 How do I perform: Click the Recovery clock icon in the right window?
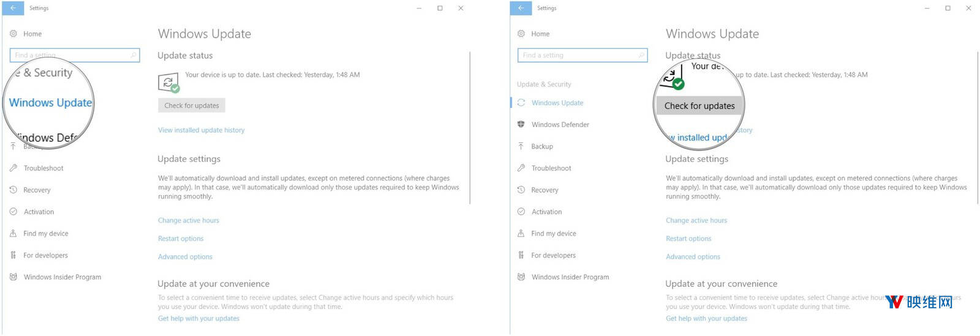point(521,190)
